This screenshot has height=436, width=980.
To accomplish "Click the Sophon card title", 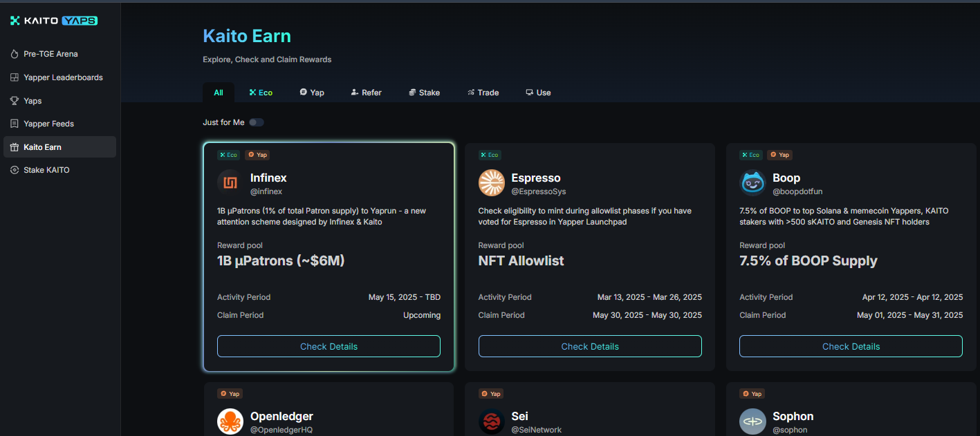I will (x=793, y=416).
